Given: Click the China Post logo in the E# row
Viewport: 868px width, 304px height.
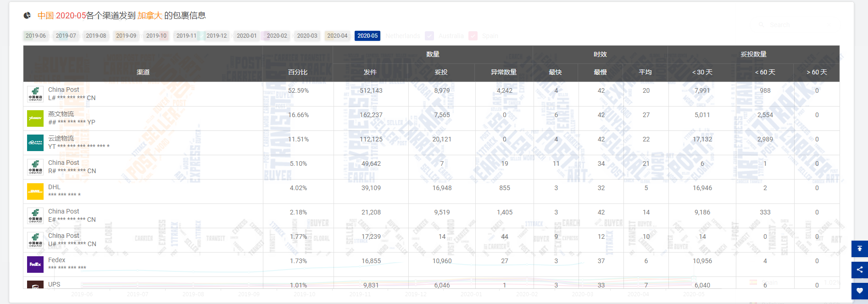Looking at the screenshot, I should pyautogui.click(x=35, y=216).
